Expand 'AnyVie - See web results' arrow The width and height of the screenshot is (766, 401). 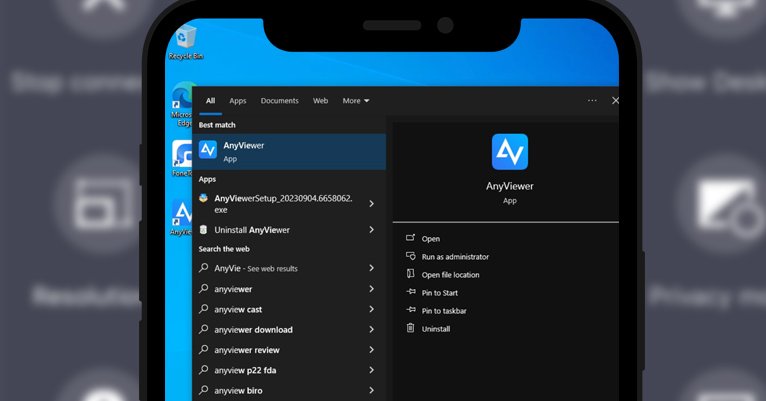tap(372, 268)
